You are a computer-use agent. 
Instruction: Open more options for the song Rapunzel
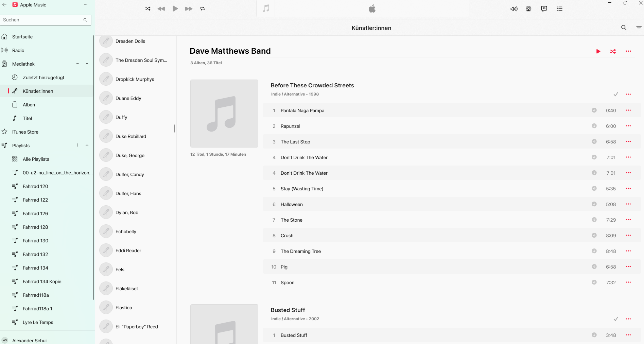[x=628, y=126]
